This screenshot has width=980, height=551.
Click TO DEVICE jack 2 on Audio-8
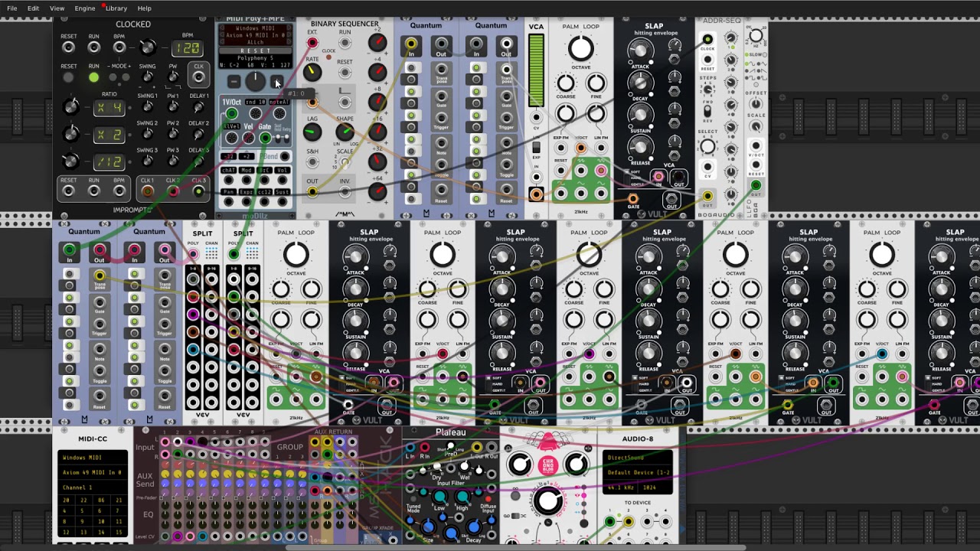coord(629,522)
